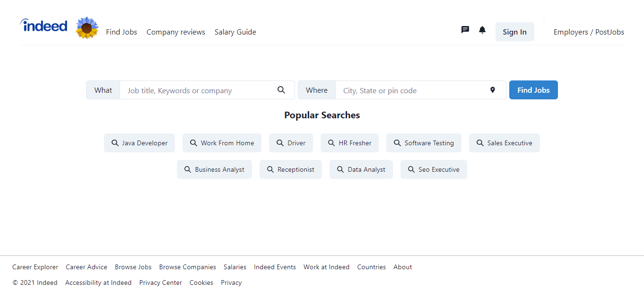The image size is (644, 291).
Task: Click the Indeed logo
Action: coord(44,27)
